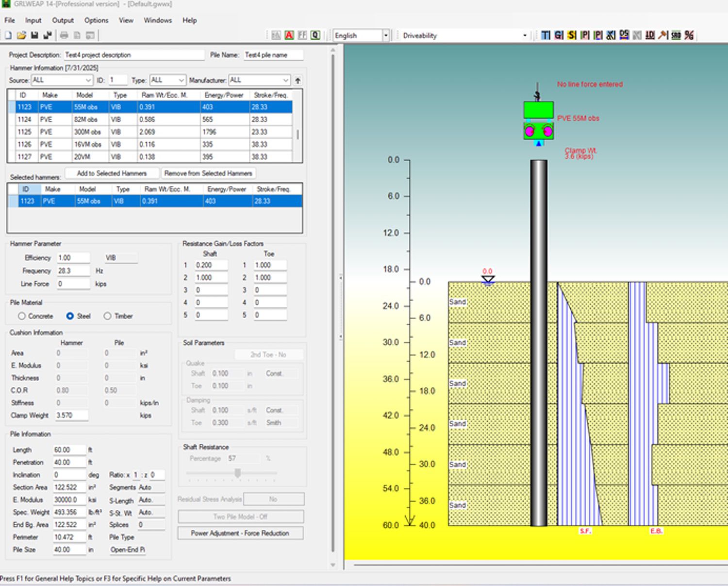The width and height of the screenshot is (728, 586).
Task: Click the blue 'T' toolbar icon
Action: pyautogui.click(x=546, y=35)
